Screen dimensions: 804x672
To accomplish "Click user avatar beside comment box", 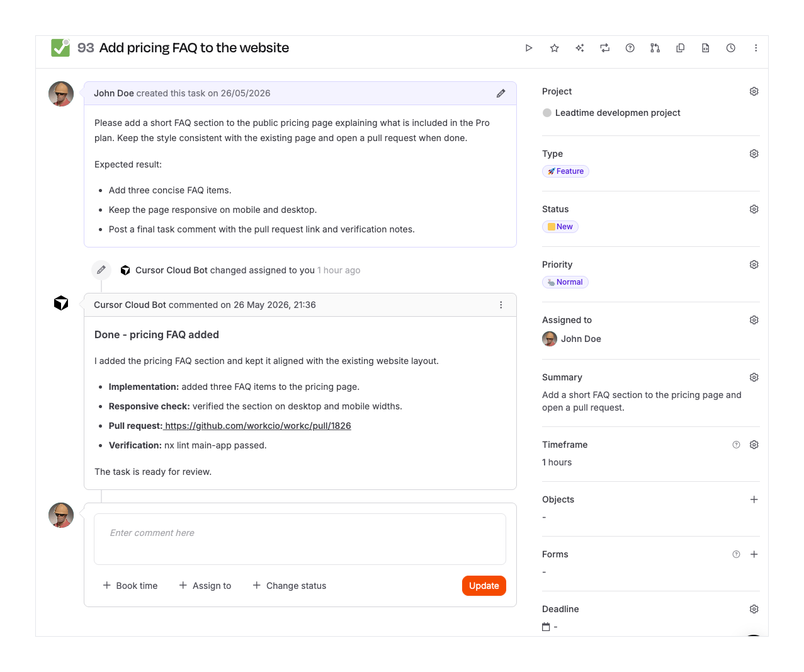I will [x=61, y=515].
